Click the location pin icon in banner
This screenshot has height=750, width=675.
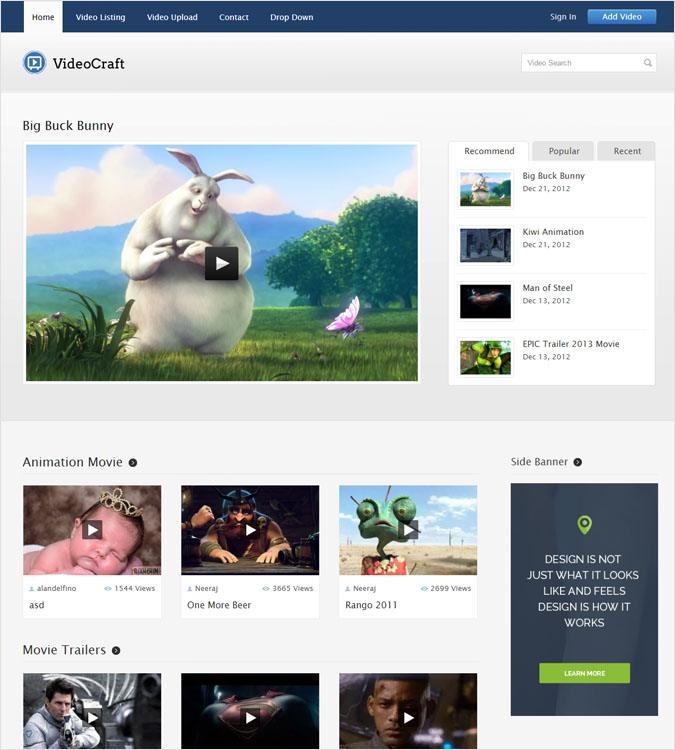pos(584,525)
